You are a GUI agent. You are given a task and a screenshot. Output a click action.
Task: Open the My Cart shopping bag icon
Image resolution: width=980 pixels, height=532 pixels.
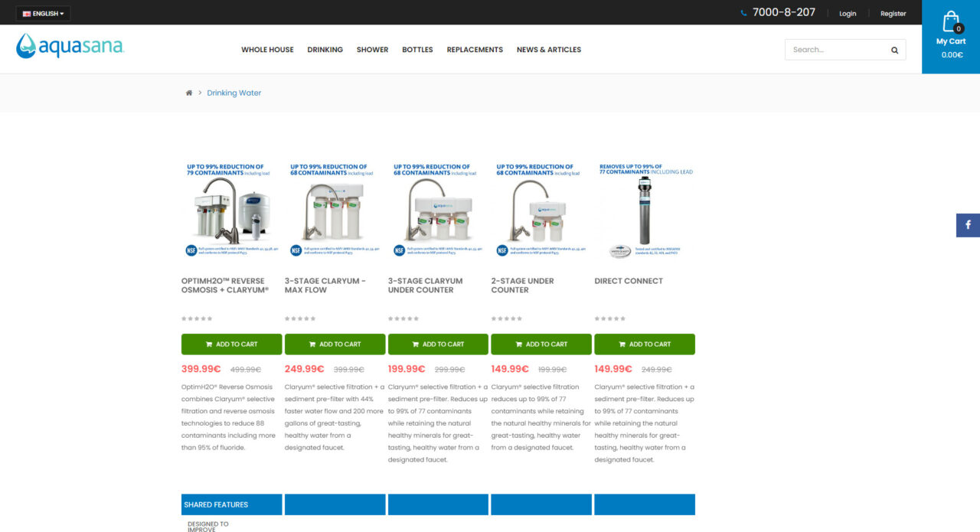(x=951, y=21)
